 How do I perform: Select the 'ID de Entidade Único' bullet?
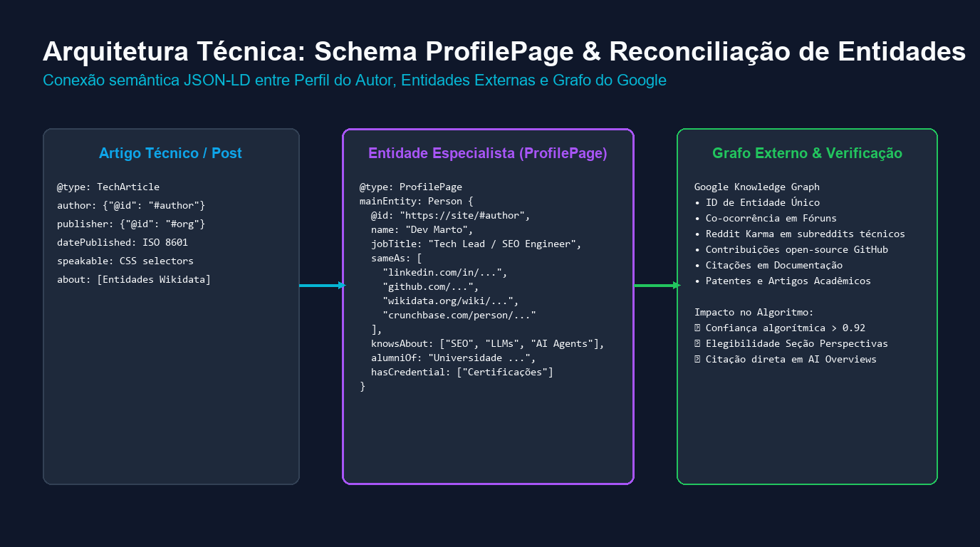click(x=757, y=203)
